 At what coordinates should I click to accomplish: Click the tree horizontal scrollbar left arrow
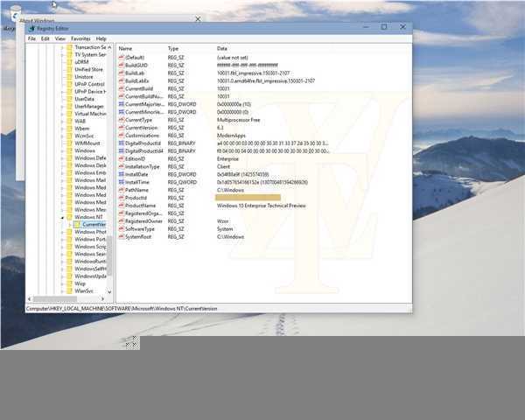click(x=30, y=298)
